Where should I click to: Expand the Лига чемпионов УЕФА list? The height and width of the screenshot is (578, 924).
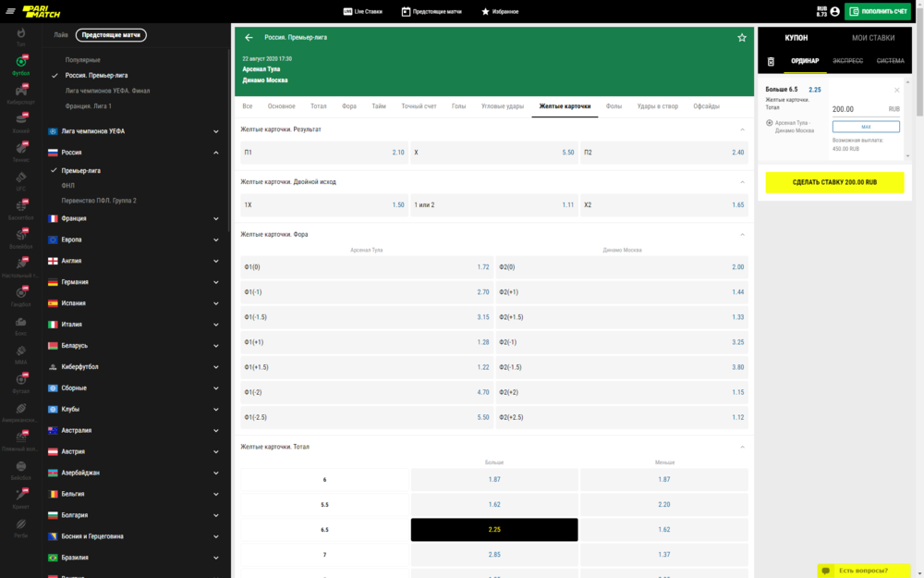click(215, 131)
